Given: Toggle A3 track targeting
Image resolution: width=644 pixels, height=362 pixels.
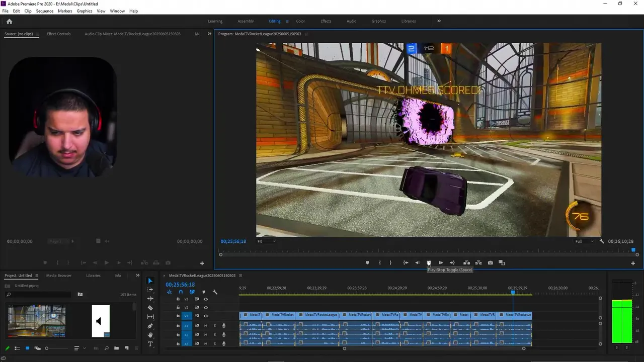Looking at the screenshot, I should 186,344.
